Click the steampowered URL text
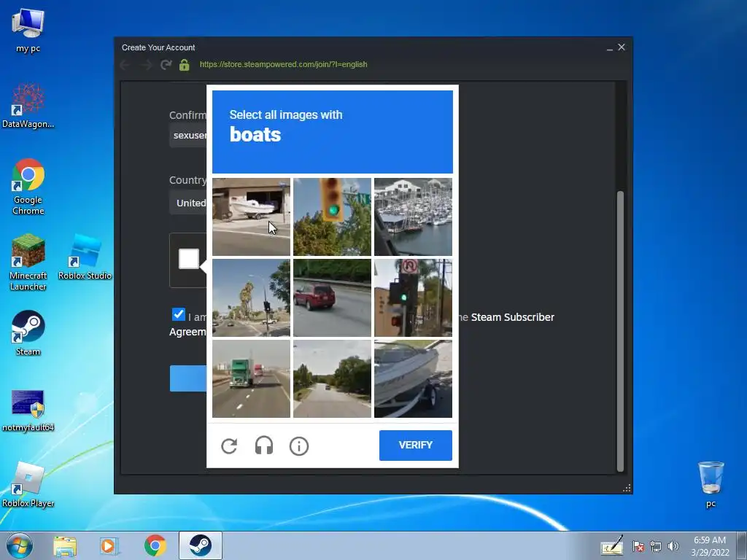Screen dimensions: 747x560 tap(284, 64)
